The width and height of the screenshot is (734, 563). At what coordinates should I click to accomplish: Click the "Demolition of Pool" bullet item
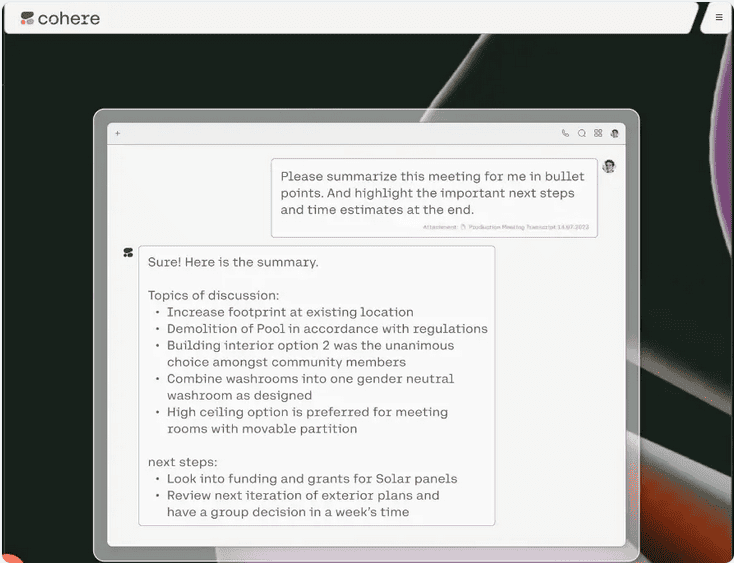327,328
